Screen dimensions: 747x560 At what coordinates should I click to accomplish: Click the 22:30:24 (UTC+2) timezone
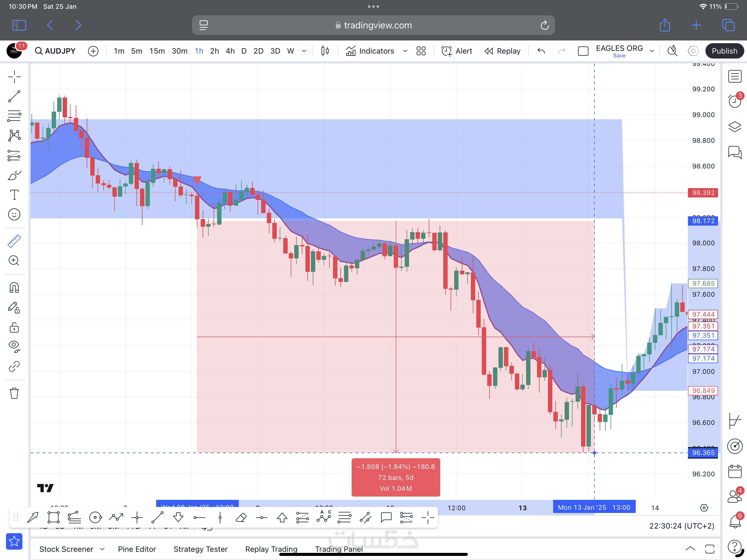(681, 526)
